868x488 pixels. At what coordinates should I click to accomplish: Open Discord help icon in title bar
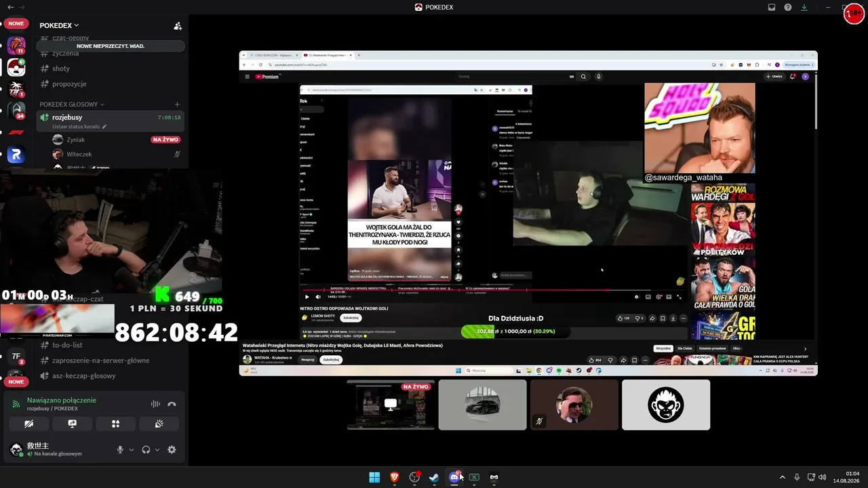(x=788, y=7)
